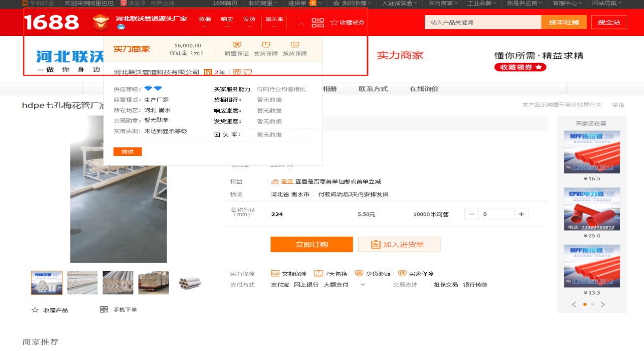The width and height of the screenshot is (644, 351).
Task: Expand the 实力商家 top bar menu
Action: (443, 3)
